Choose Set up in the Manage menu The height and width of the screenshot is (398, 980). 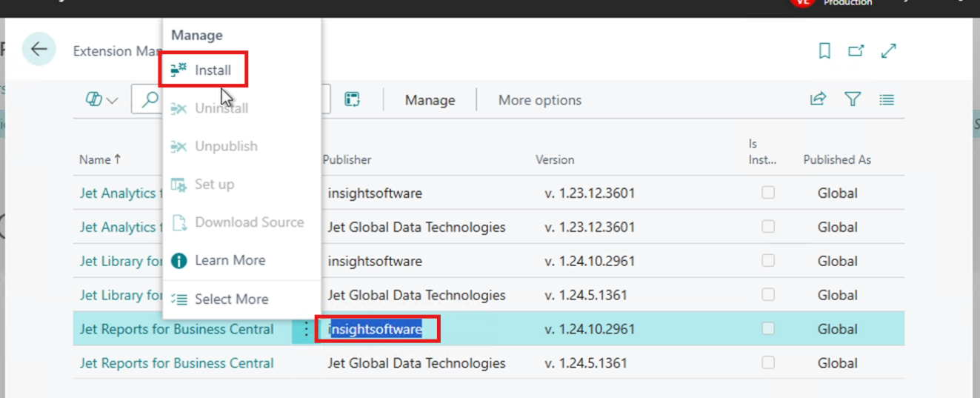tap(203, 184)
